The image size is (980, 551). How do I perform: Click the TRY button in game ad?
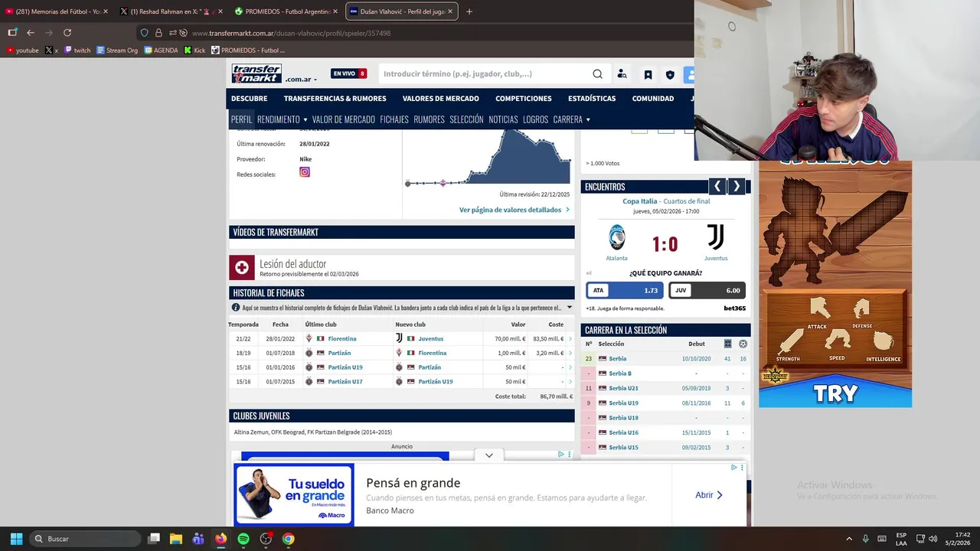click(x=835, y=393)
